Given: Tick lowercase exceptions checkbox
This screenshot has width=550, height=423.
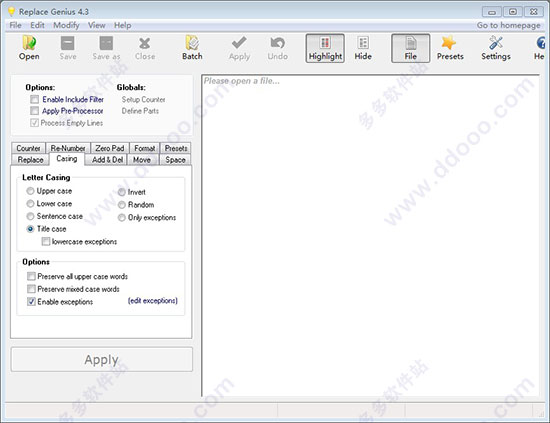Looking at the screenshot, I should tap(46, 241).
